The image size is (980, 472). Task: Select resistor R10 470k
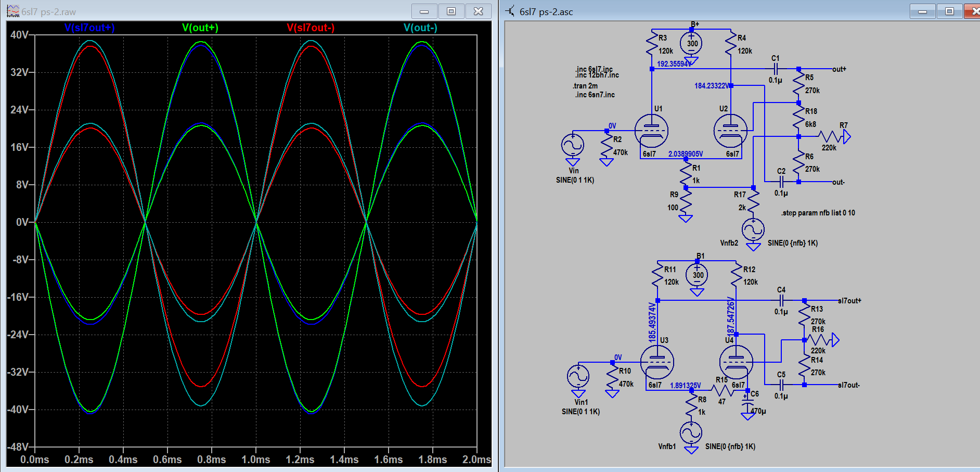pos(612,377)
